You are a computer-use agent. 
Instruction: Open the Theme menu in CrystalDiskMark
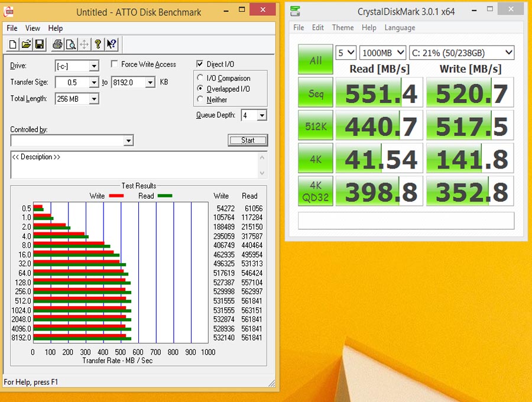click(343, 27)
